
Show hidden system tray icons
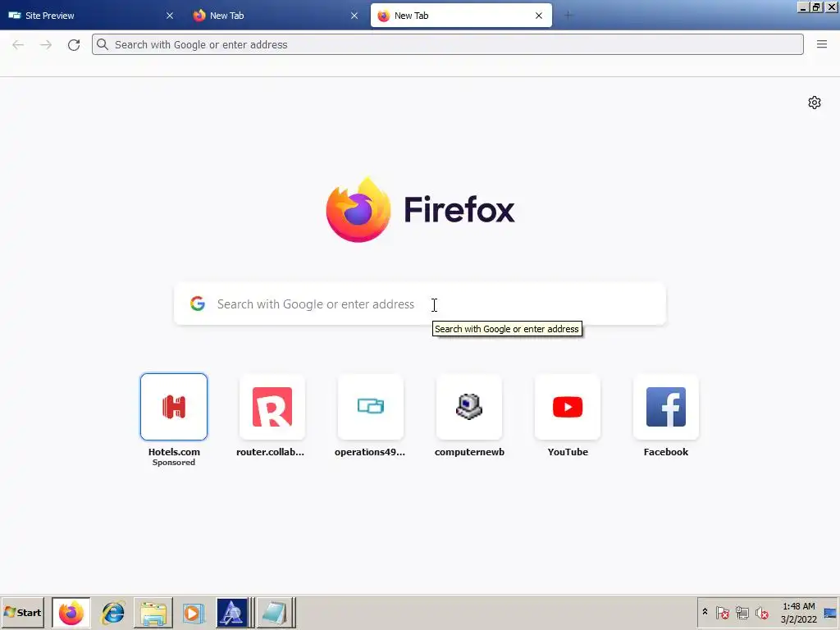705,612
